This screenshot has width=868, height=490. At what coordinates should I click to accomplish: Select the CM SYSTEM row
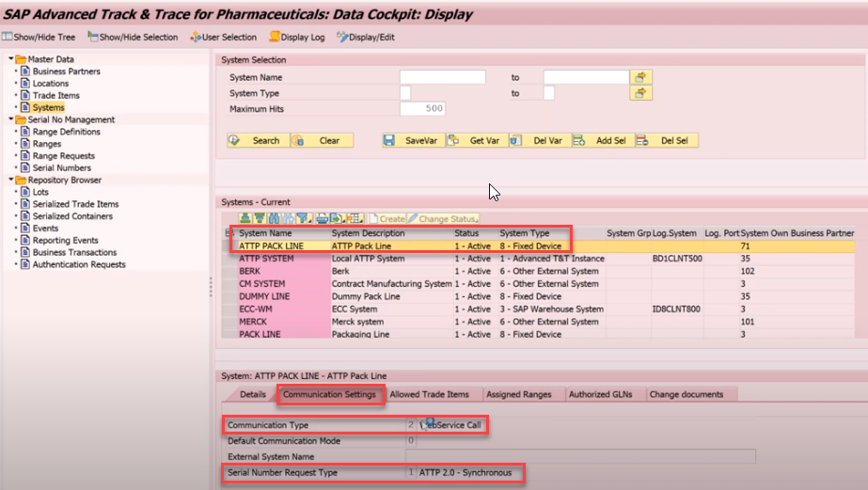[x=538, y=284]
